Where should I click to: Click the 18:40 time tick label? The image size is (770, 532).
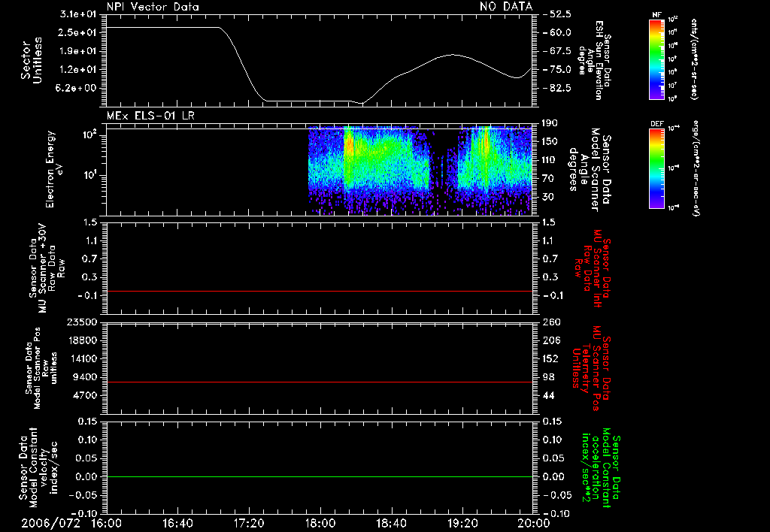click(391, 523)
